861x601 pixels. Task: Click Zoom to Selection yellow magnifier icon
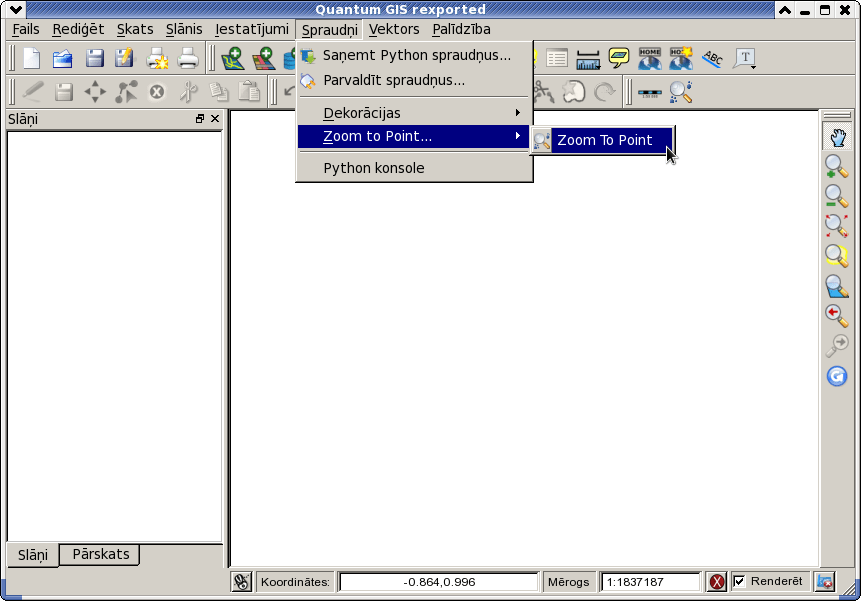[837, 256]
